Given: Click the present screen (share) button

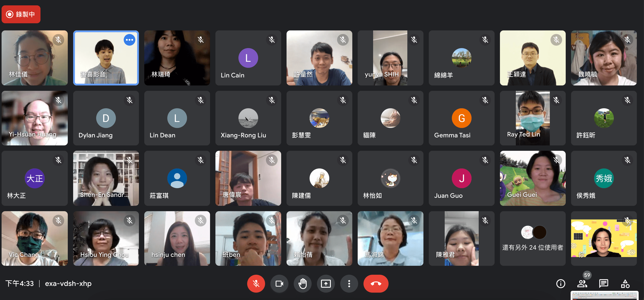Looking at the screenshot, I should (326, 283).
